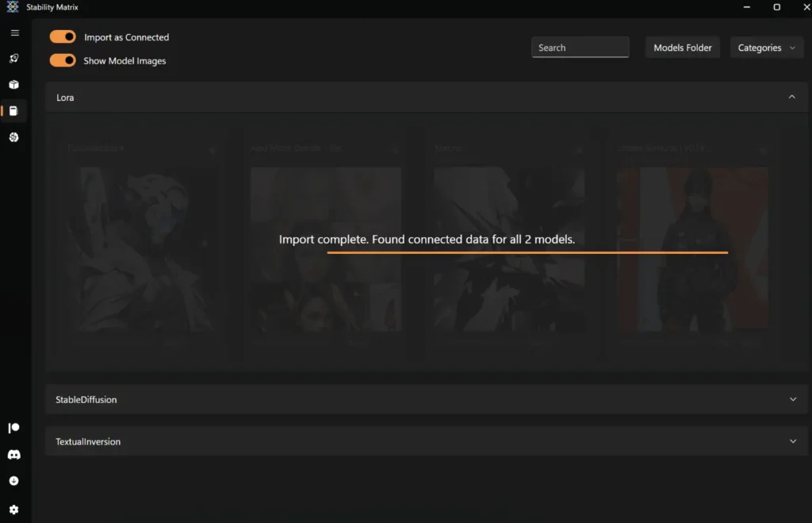Go to the Launch rocket page

(x=14, y=59)
